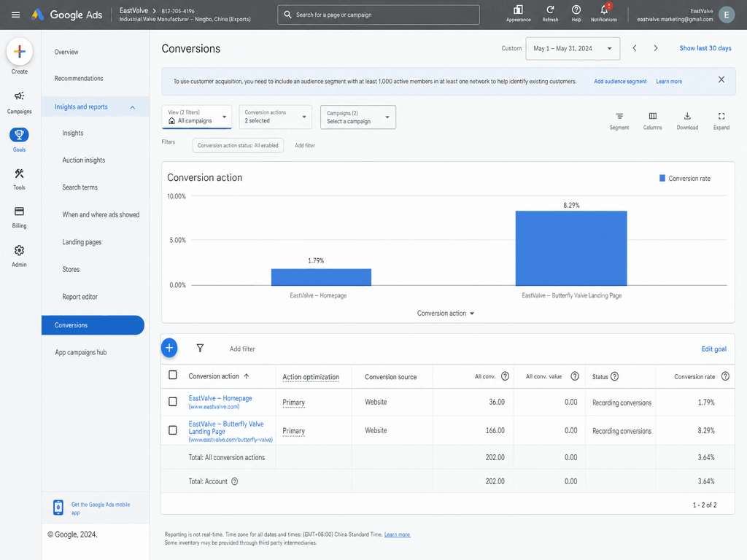Click the blue add conversion plus button
Viewport: 747px width, 560px height.
169,348
